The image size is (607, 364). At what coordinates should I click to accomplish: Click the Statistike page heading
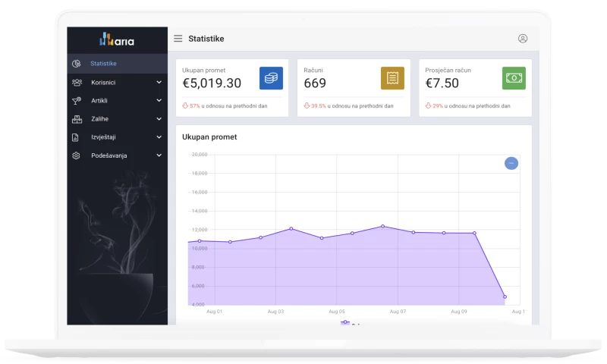[x=206, y=39]
